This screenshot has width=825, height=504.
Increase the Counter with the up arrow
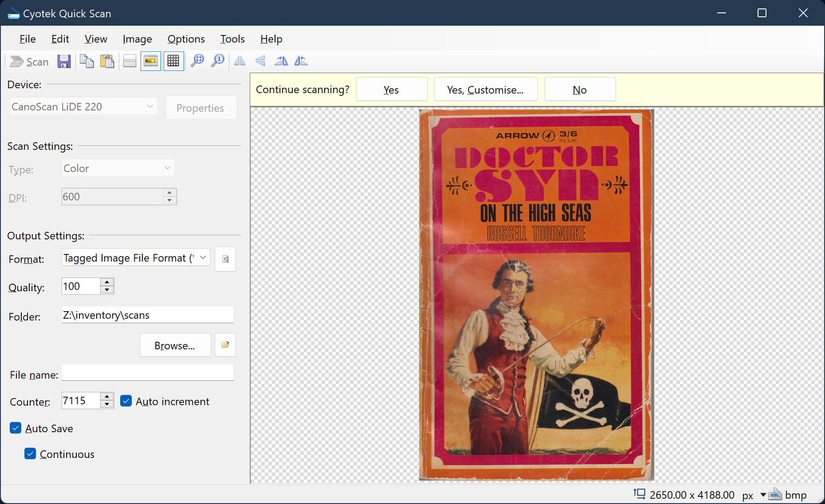coord(107,397)
